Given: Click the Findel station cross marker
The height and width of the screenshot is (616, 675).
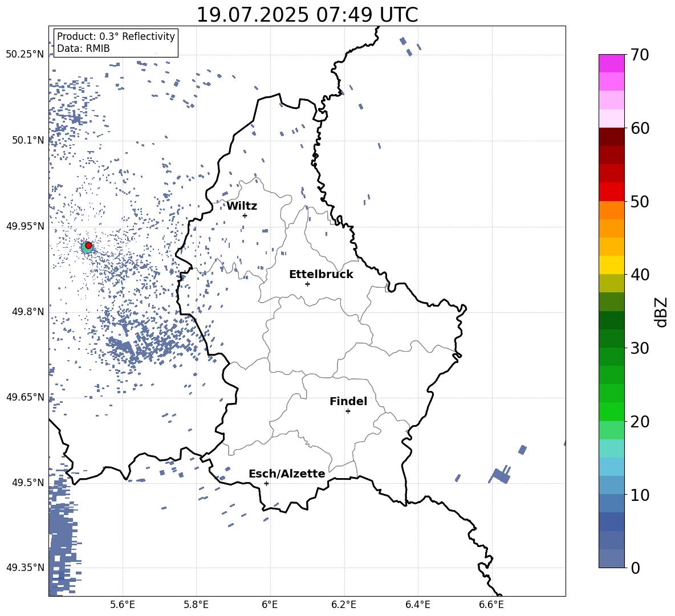Looking at the screenshot, I should [x=348, y=411].
